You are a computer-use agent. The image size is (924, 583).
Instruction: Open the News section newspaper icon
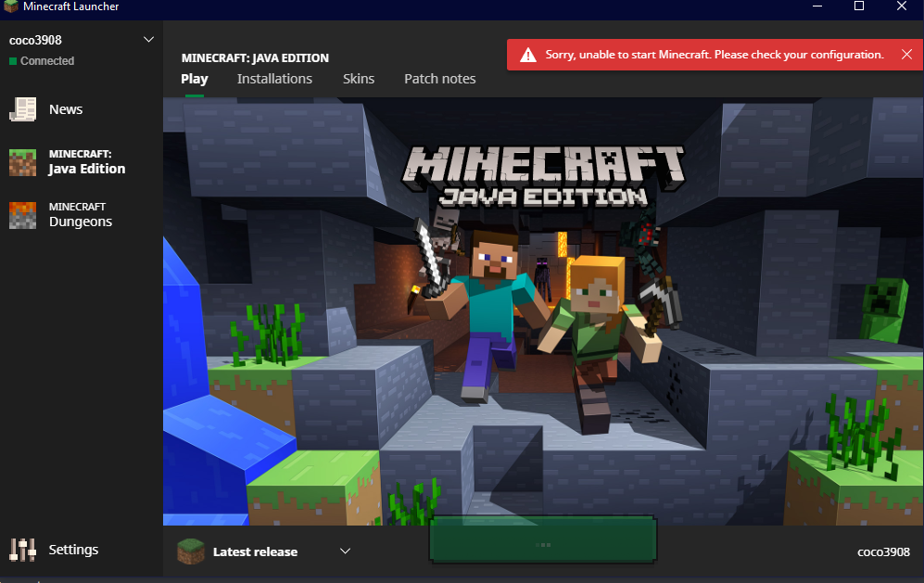23,109
